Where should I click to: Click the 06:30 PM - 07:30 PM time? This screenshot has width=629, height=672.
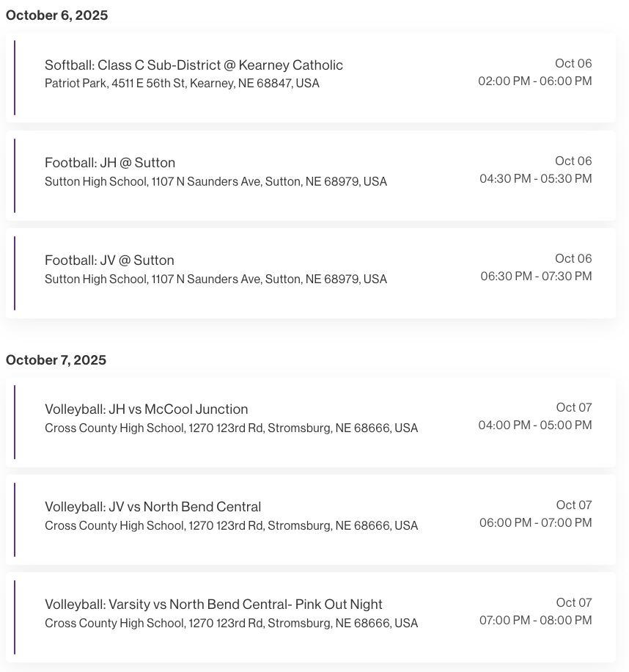click(536, 277)
